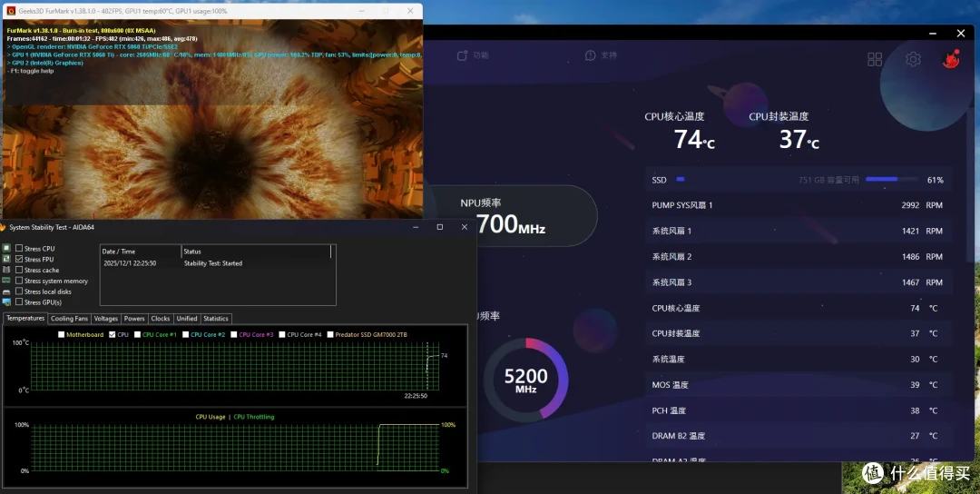Select the Temperatures tab in AIDA64

[x=25, y=319]
